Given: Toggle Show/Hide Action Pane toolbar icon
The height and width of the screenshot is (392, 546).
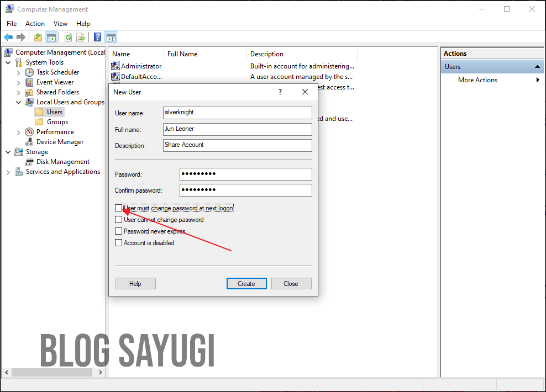Looking at the screenshot, I should (111, 37).
